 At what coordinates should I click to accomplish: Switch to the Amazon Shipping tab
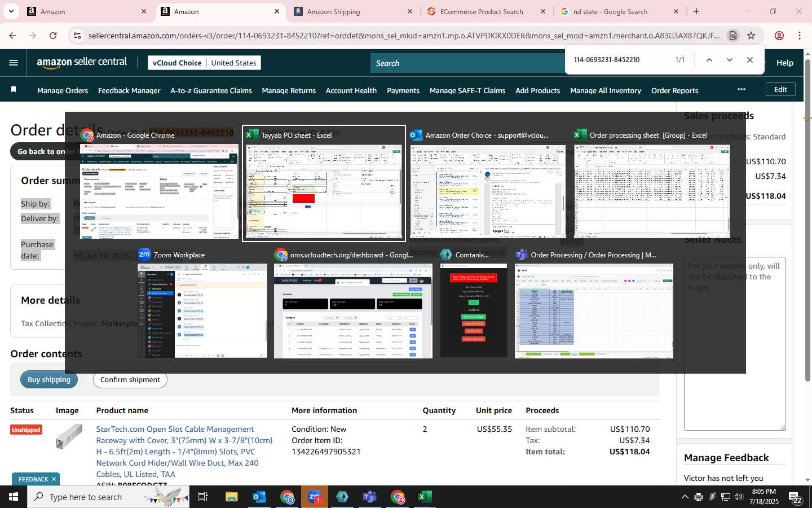[353, 11]
